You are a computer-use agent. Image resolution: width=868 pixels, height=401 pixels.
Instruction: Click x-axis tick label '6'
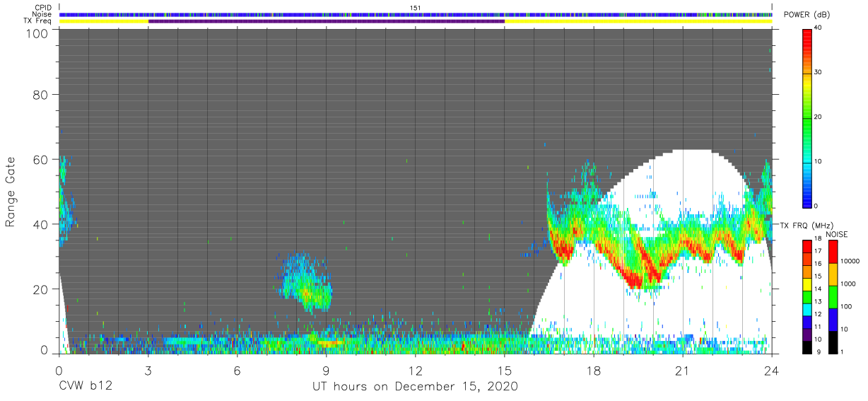click(x=237, y=371)
